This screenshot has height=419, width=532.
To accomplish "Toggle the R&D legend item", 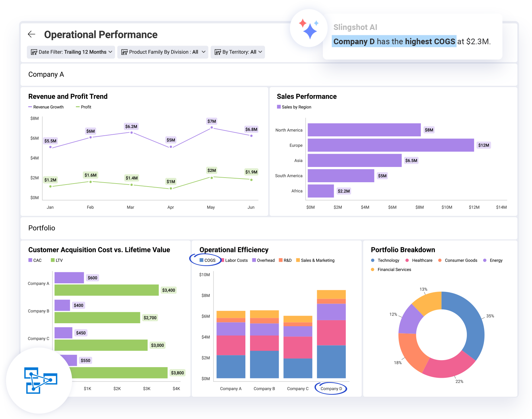I will point(285,260).
